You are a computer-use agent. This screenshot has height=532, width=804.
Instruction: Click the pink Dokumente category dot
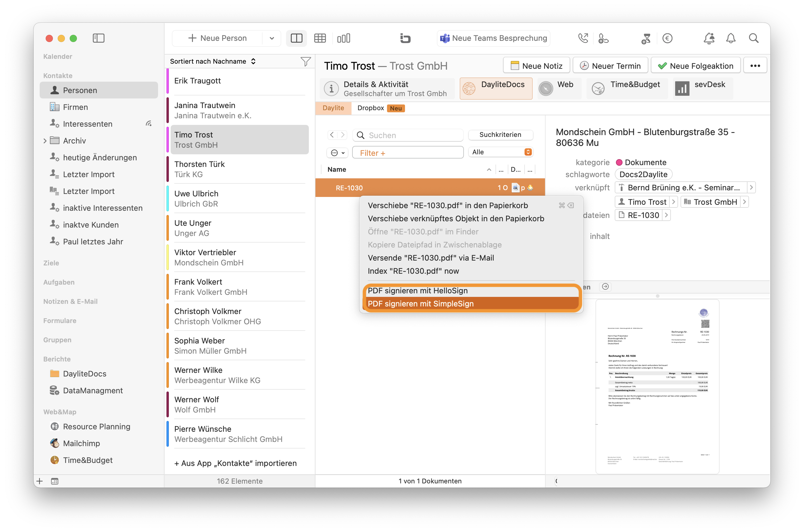[619, 162]
